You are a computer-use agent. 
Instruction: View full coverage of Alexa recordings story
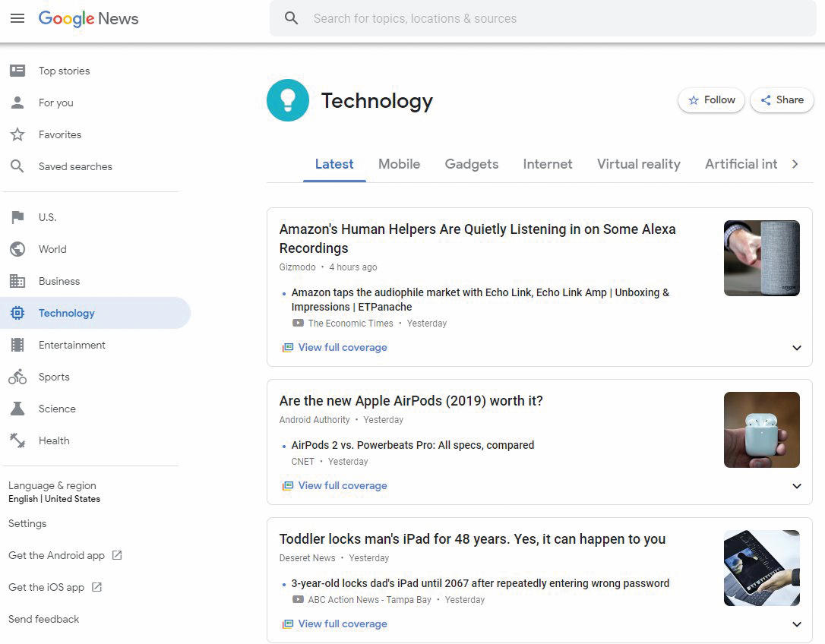[x=343, y=347]
